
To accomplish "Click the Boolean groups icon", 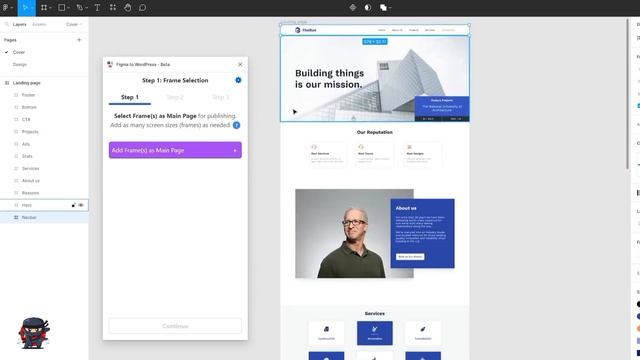I will coord(383,7).
